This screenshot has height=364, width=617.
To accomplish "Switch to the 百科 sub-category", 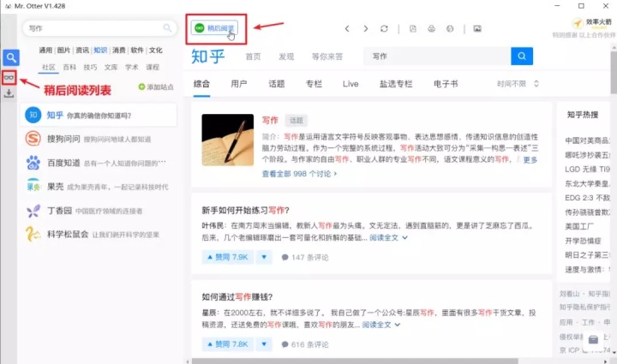I will point(69,67).
